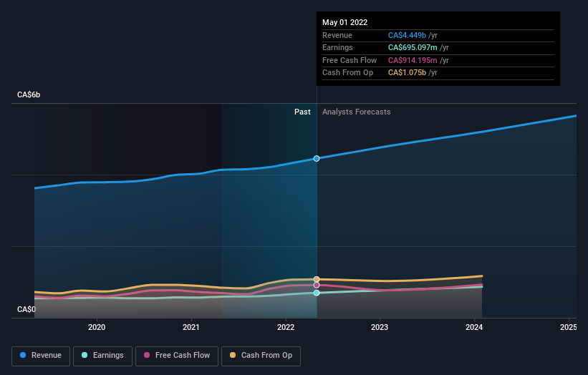588x375 pixels.
Task: Click the 2020 x-axis label
Action: tap(97, 327)
